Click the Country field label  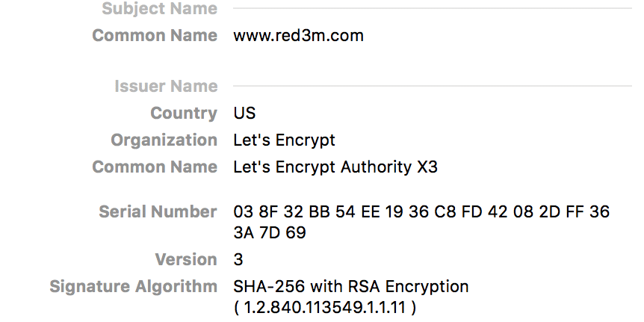point(184,114)
